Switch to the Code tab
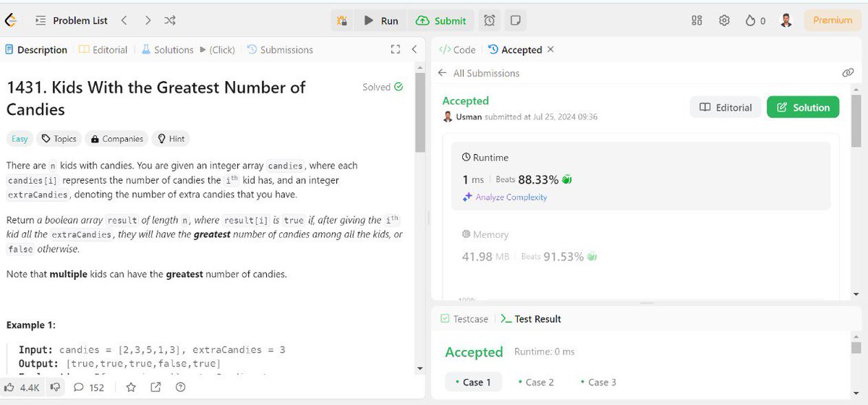The height and width of the screenshot is (405, 868). [457, 50]
